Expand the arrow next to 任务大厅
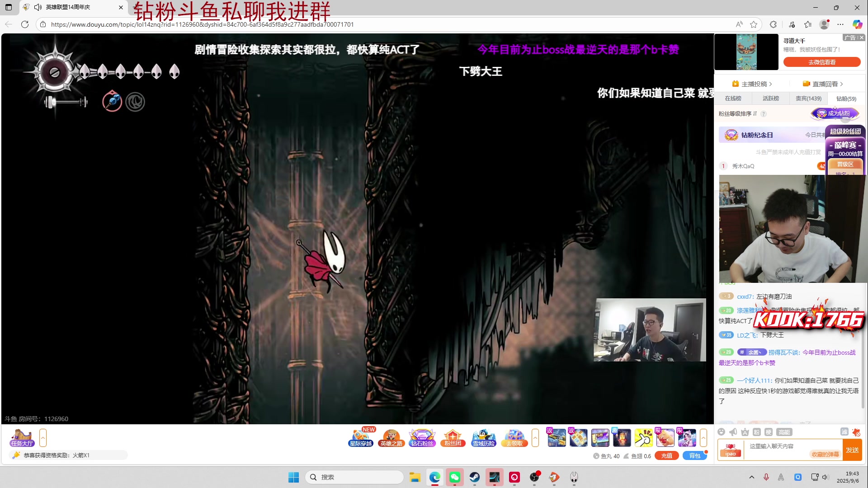The height and width of the screenshot is (488, 868). 43,437
